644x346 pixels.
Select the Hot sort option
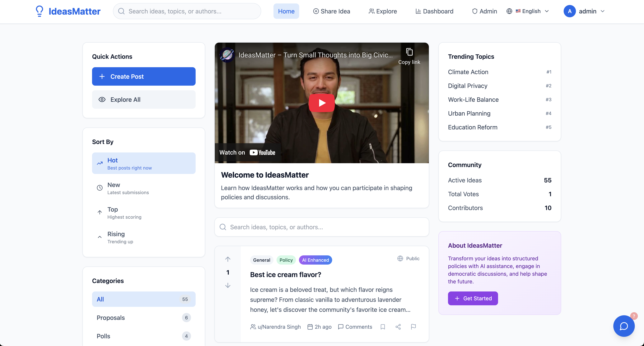coord(143,163)
